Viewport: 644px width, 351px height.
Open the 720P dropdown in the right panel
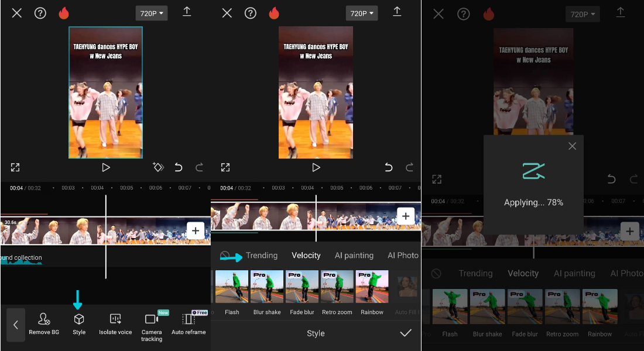(583, 15)
